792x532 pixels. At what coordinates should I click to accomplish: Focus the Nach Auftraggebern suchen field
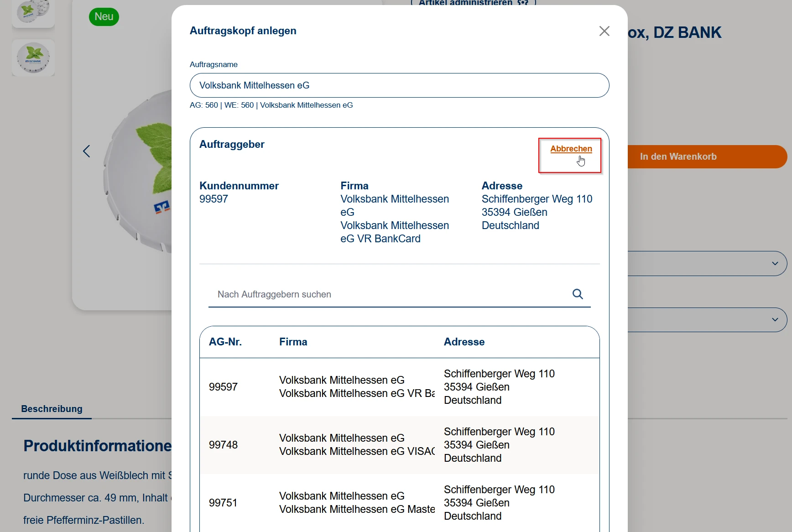(388, 294)
